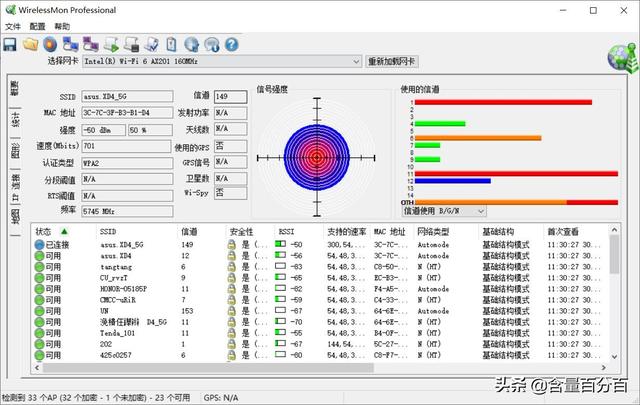Click the lock icon in the Tenda_101 row
This screenshot has width=640, height=405.
point(231,333)
